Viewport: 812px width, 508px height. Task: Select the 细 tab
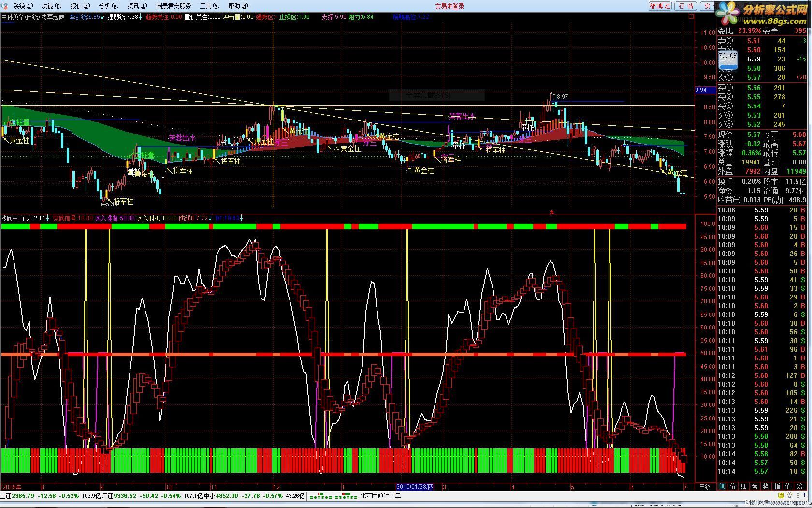[x=744, y=487]
